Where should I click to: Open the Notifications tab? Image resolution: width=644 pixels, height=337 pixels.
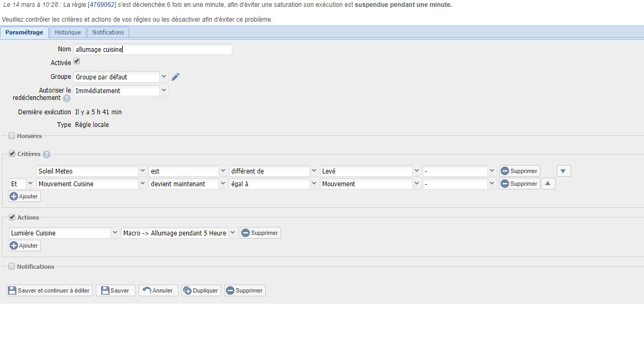click(x=108, y=32)
